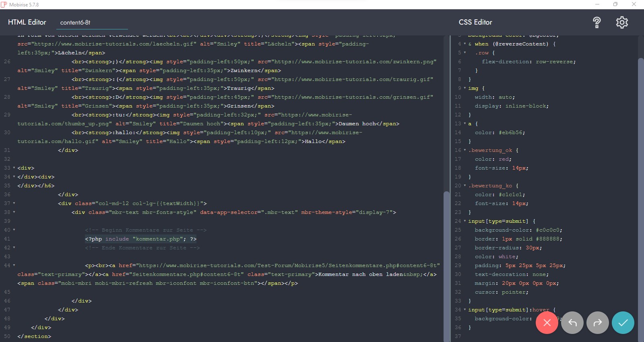Click the HTML editor vertical scrollbar
Screen dimensions: 644x342
(x=446, y=266)
